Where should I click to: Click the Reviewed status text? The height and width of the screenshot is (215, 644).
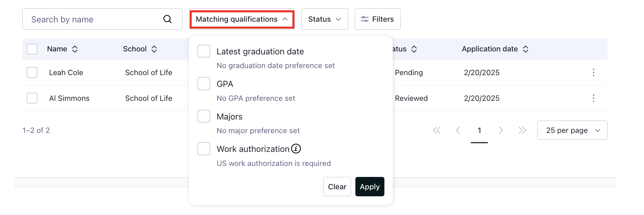(411, 98)
